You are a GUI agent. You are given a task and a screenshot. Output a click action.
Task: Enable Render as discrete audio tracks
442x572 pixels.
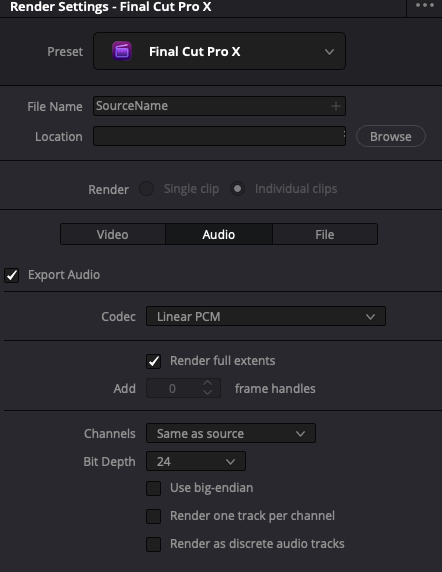154,544
